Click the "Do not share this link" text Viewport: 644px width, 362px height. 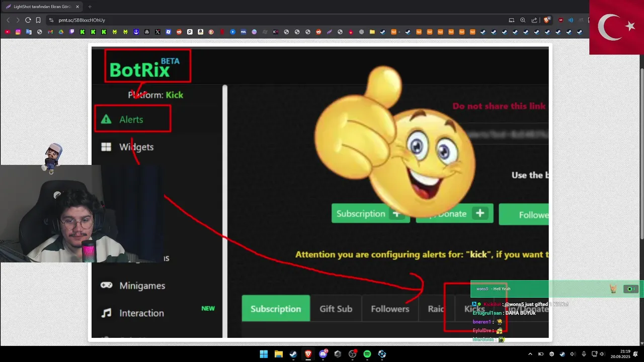(x=499, y=106)
